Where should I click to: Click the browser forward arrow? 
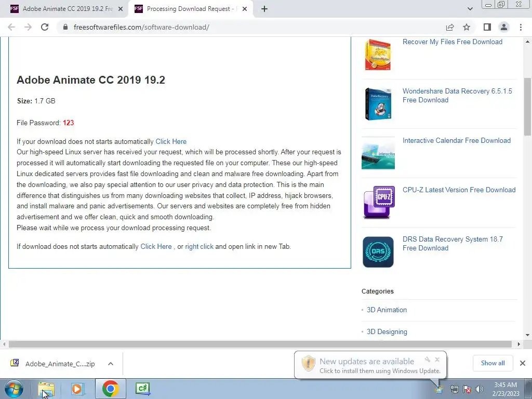coord(28,27)
